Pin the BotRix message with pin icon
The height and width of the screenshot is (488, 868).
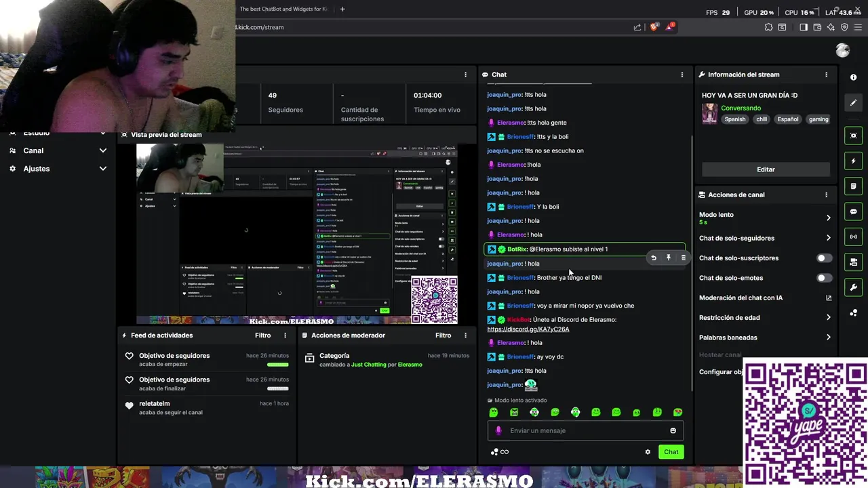(668, 258)
